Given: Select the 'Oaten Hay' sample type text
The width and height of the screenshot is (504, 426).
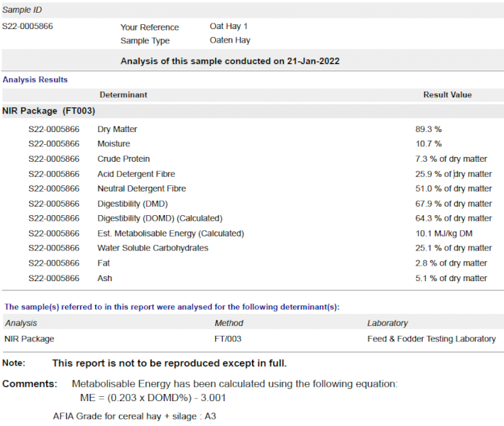Looking at the screenshot, I should point(230,40).
